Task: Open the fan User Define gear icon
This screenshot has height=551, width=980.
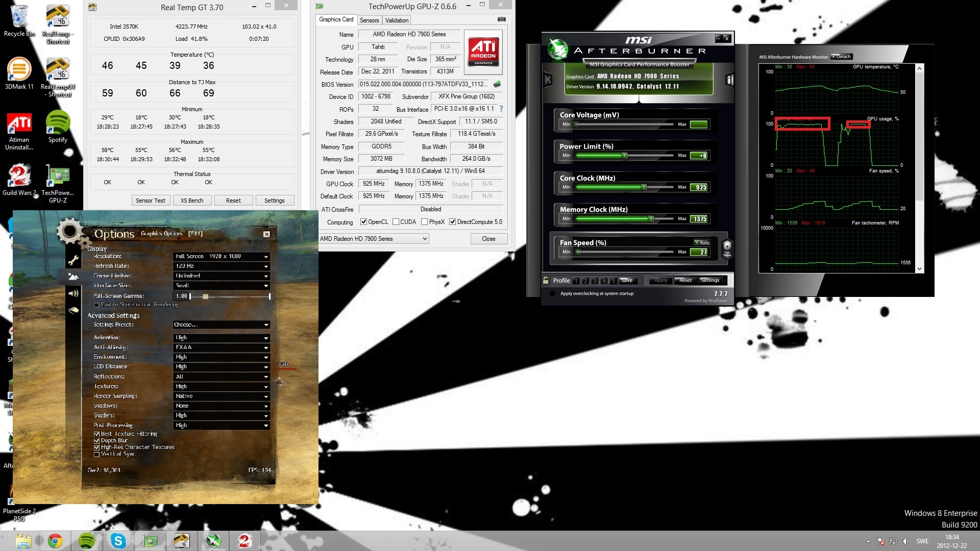Action: [x=727, y=248]
